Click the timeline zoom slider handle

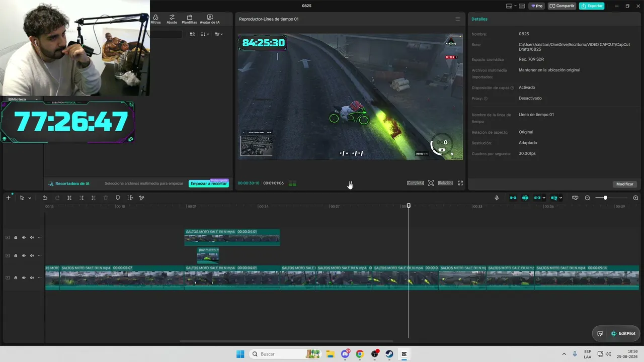point(605,198)
